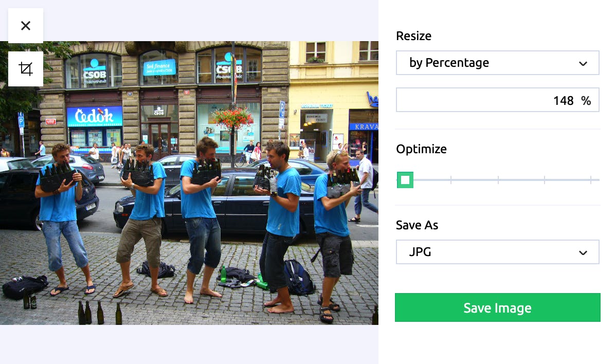The width and height of the screenshot is (615, 364).
Task: Click the Cedok sign in preview photo
Action: 95,116
